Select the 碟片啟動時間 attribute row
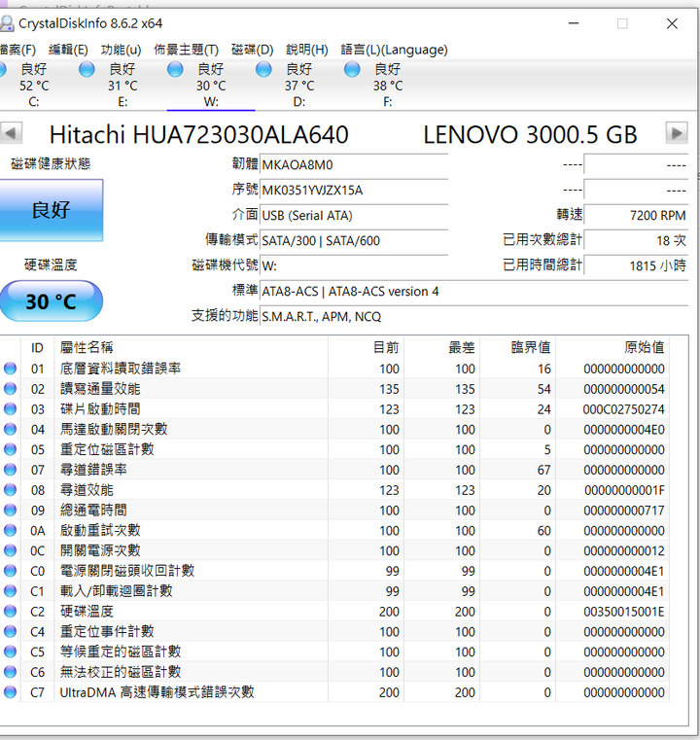700x740 pixels. coord(334,409)
